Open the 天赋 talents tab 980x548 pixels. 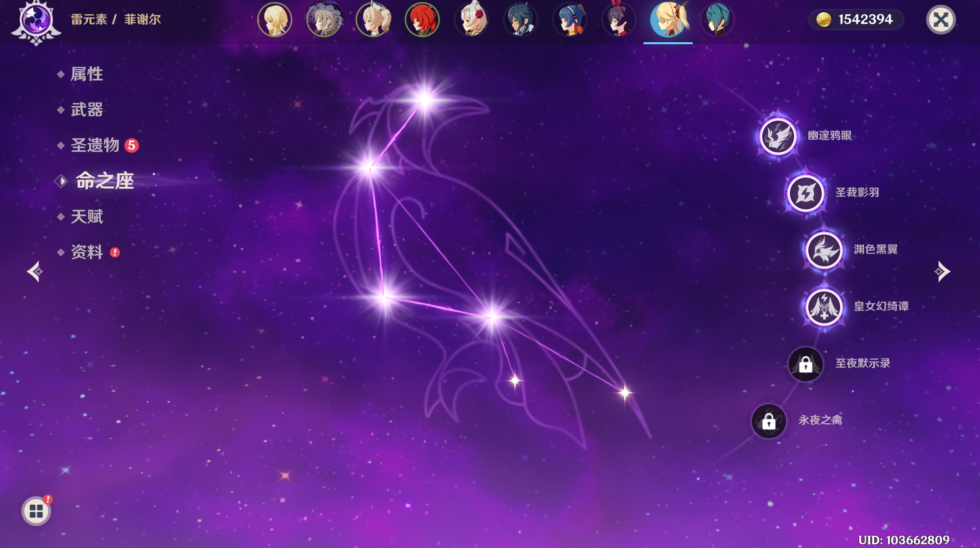coord(87,217)
